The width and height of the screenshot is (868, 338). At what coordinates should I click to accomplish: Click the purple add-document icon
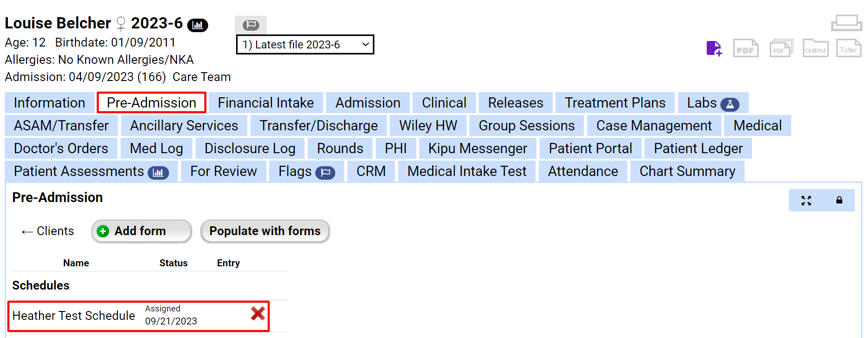pyautogui.click(x=714, y=48)
